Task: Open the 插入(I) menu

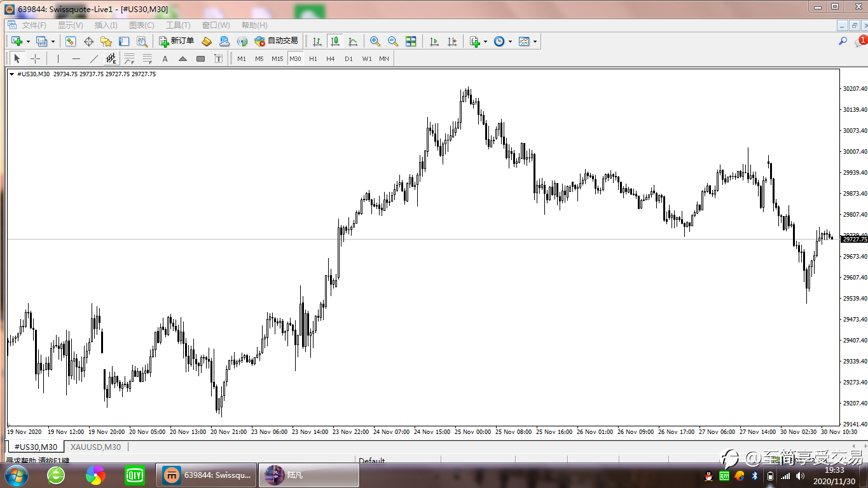Action: pyautogui.click(x=106, y=25)
